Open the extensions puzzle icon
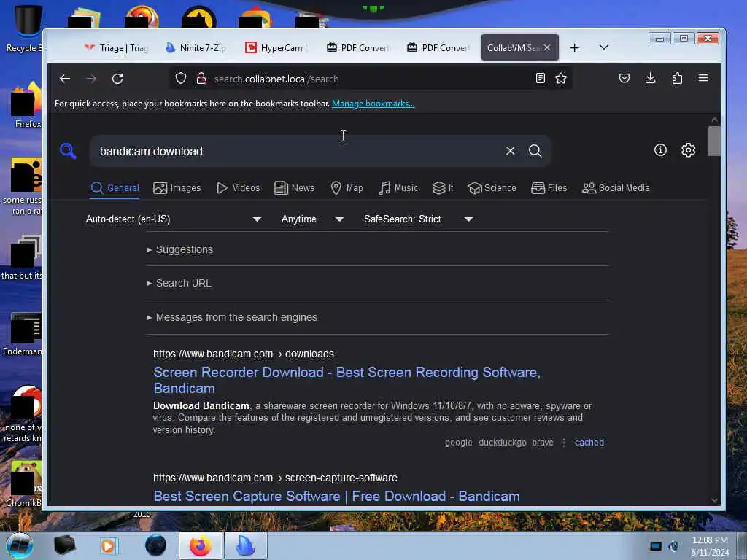 [x=677, y=78]
